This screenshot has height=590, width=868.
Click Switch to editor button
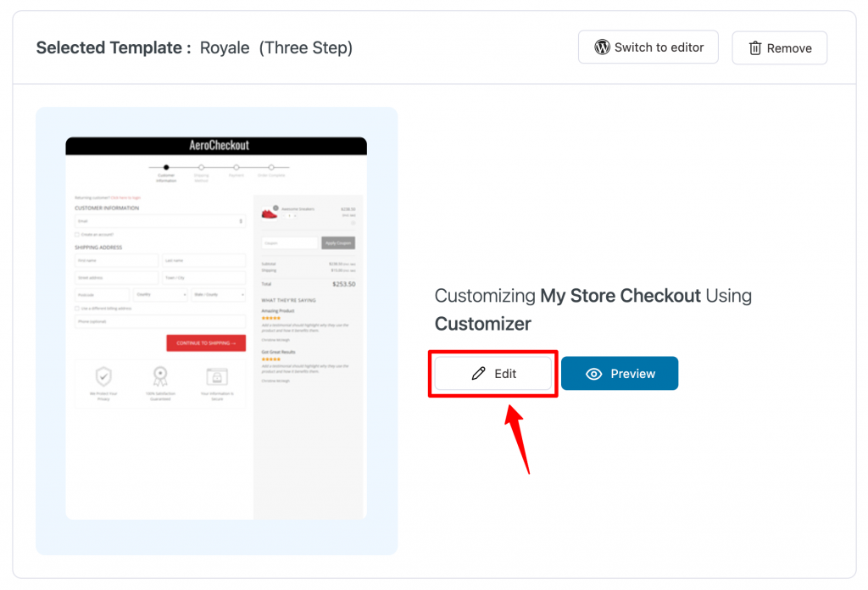[648, 47]
